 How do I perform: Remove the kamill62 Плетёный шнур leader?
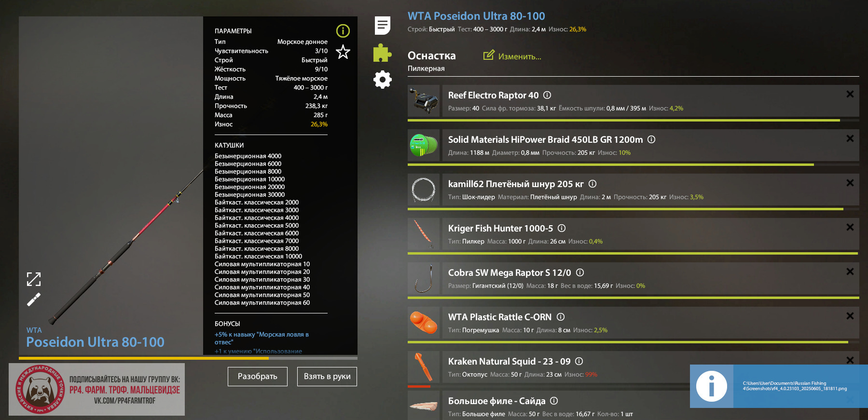click(x=850, y=183)
